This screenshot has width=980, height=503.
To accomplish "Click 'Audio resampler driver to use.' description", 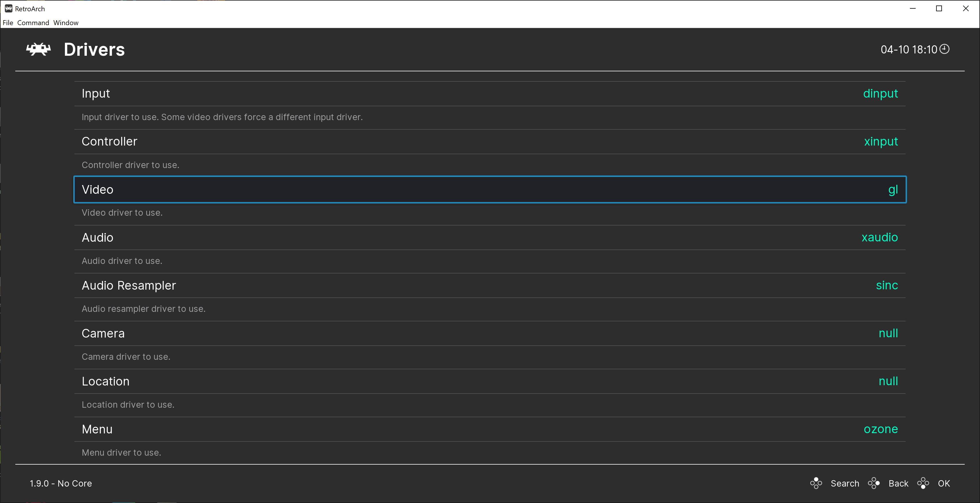I will point(143,309).
